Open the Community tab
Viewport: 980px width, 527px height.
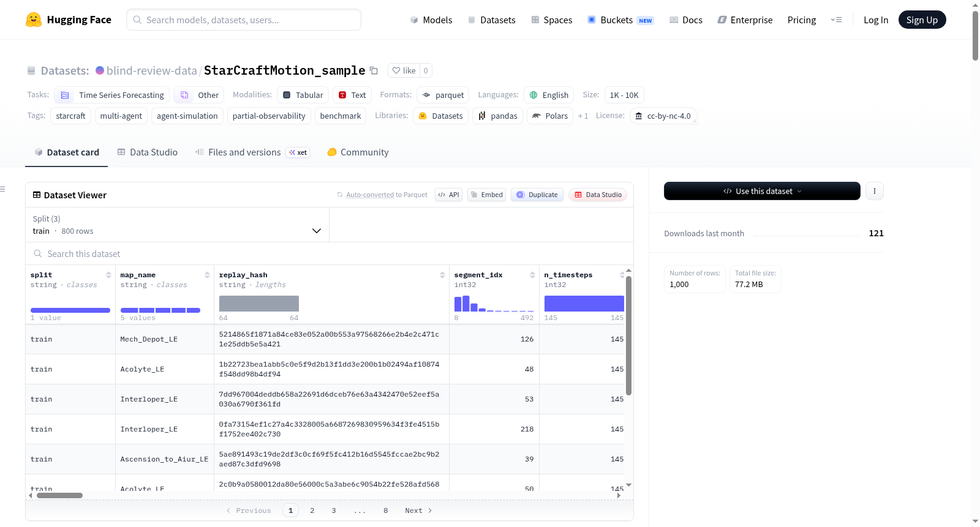click(358, 152)
